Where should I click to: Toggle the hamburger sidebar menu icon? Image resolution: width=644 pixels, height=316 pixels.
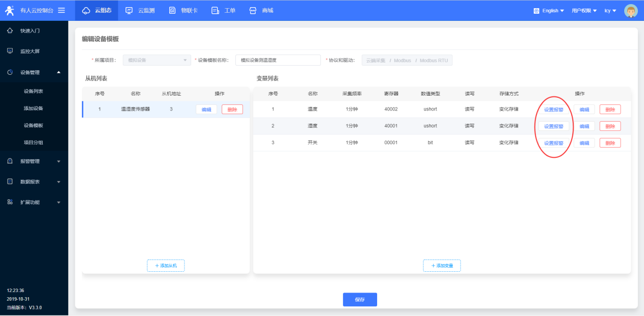tap(62, 10)
